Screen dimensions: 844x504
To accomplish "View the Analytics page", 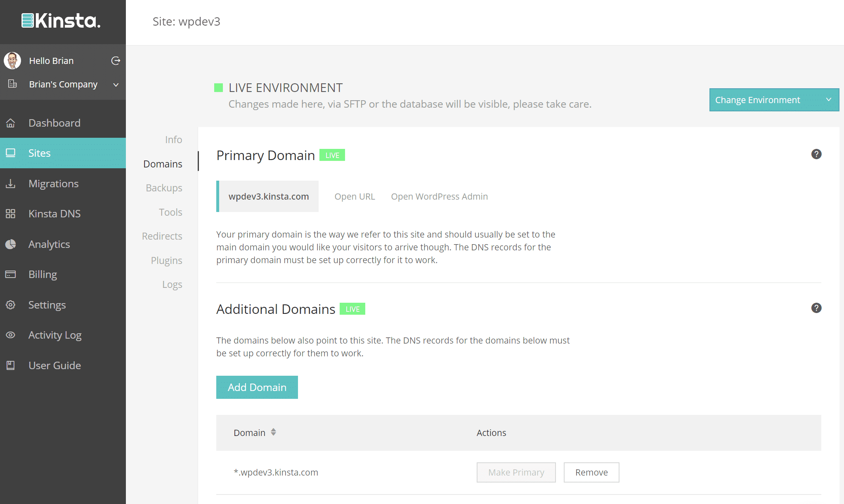I will tap(63, 244).
